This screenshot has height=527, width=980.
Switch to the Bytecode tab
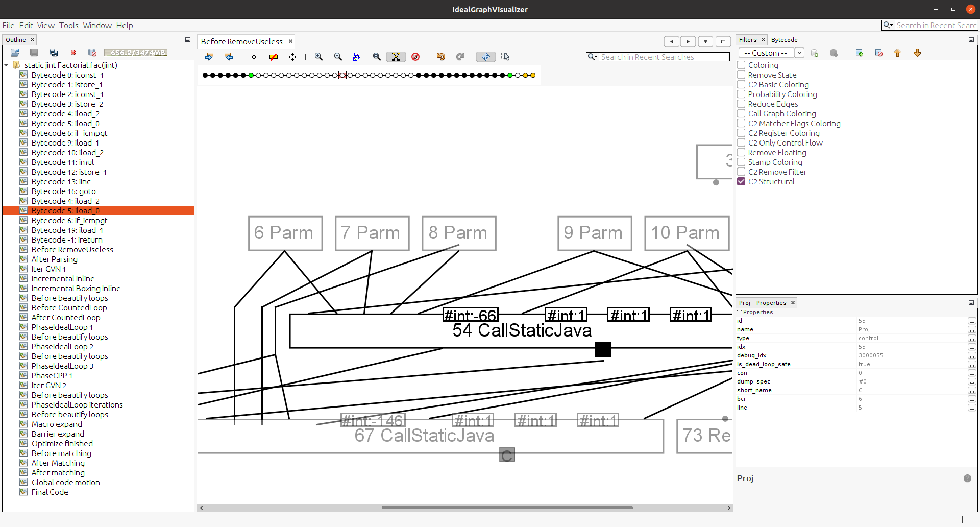pos(784,40)
